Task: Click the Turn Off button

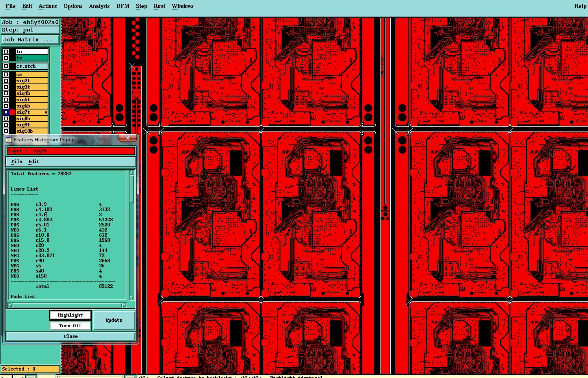Action: point(70,326)
